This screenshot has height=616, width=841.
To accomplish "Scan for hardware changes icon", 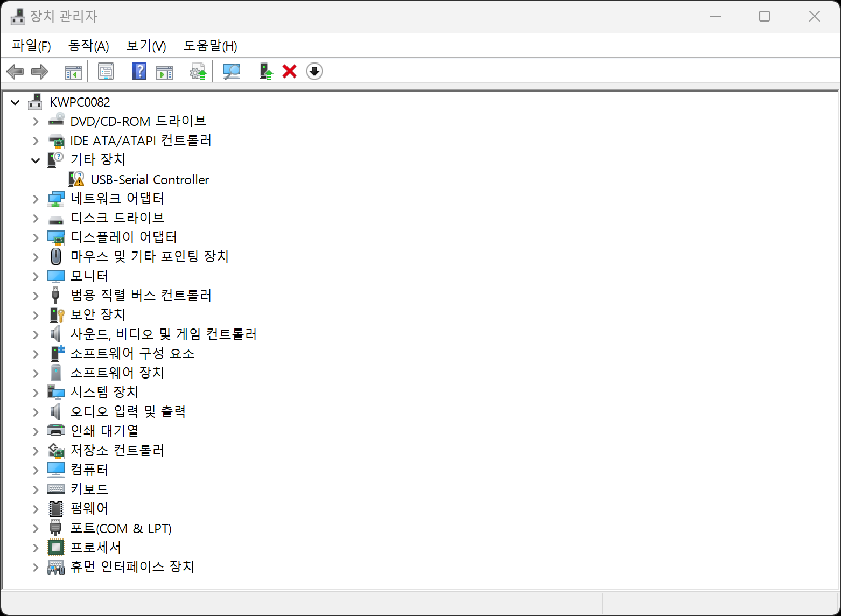I will (231, 71).
